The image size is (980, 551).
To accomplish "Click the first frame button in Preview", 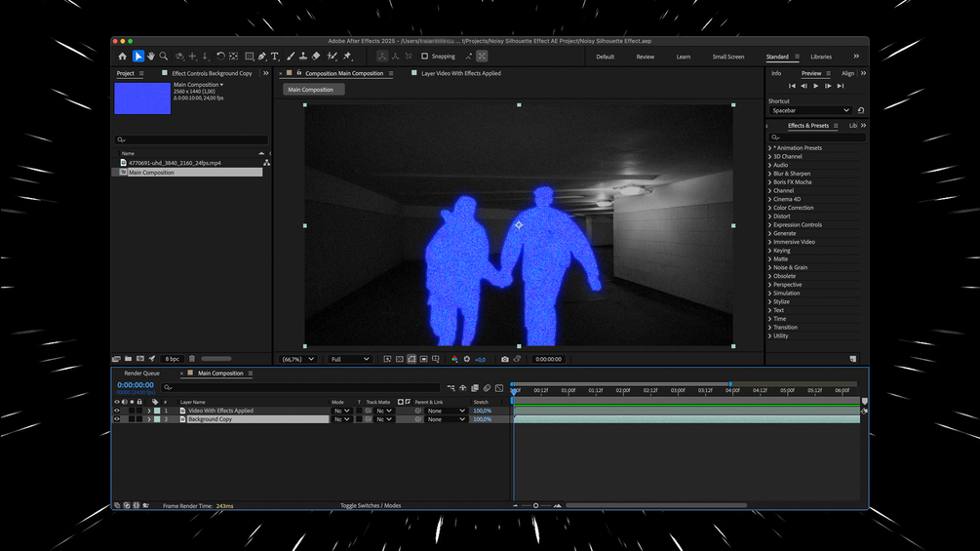I will click(x=792, y=86).
